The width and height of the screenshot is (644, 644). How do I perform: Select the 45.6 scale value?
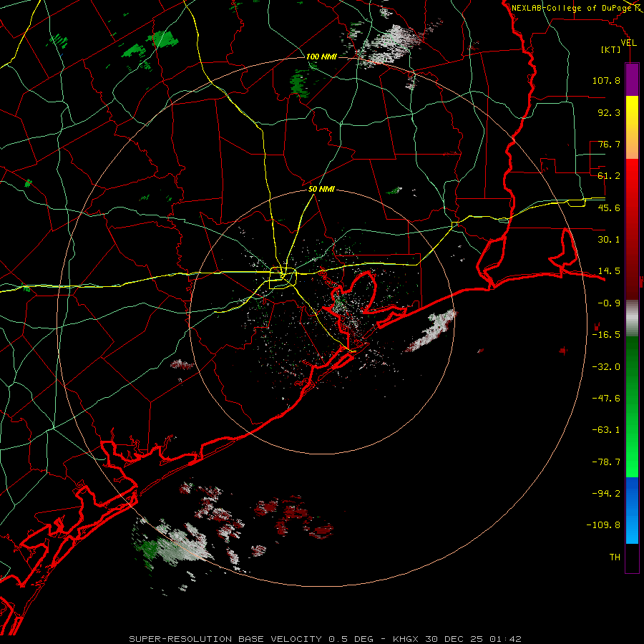click(609, 208)
